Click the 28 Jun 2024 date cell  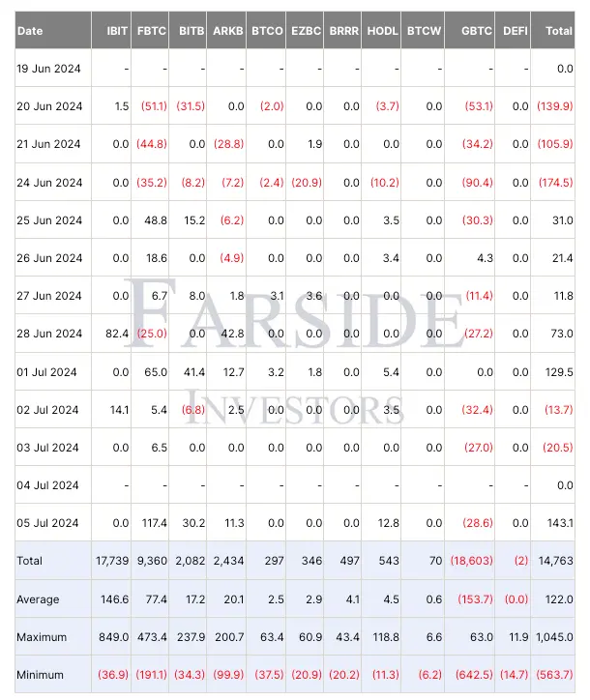click(48, 334)
